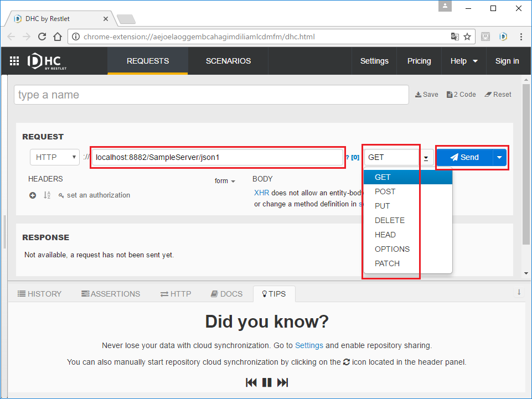Toggle the GET method dropdown arrow
Viewport: 532px width, 399px height.
(x=426, y=158)
